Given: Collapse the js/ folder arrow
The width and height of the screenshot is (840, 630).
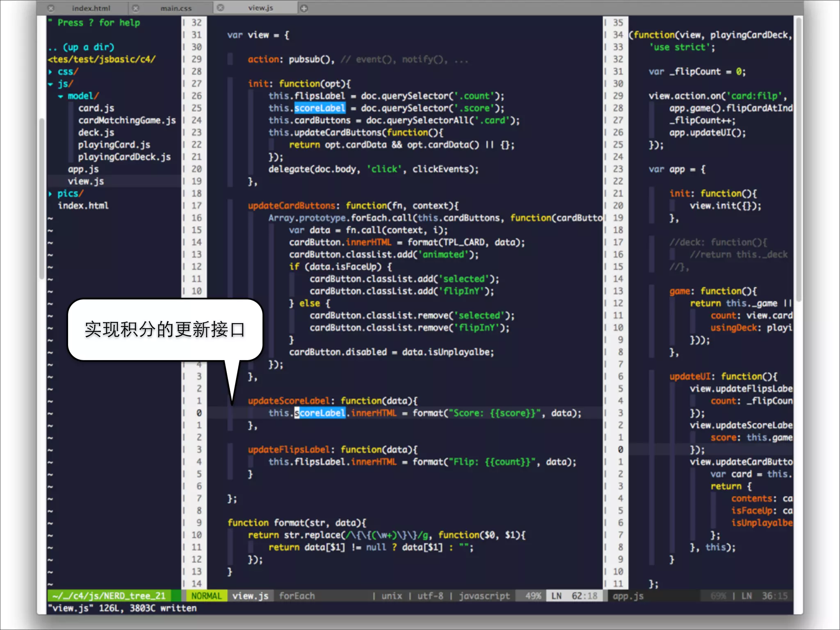Looking at the screenshot, I should point(50,84).
